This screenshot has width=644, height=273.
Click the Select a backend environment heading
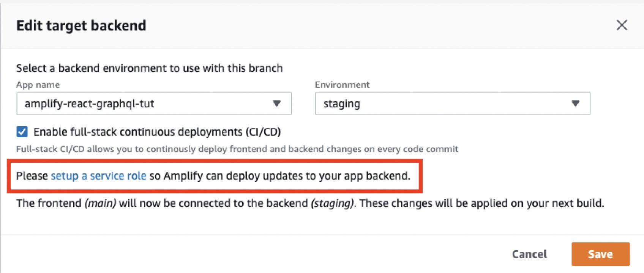point(149,68)
